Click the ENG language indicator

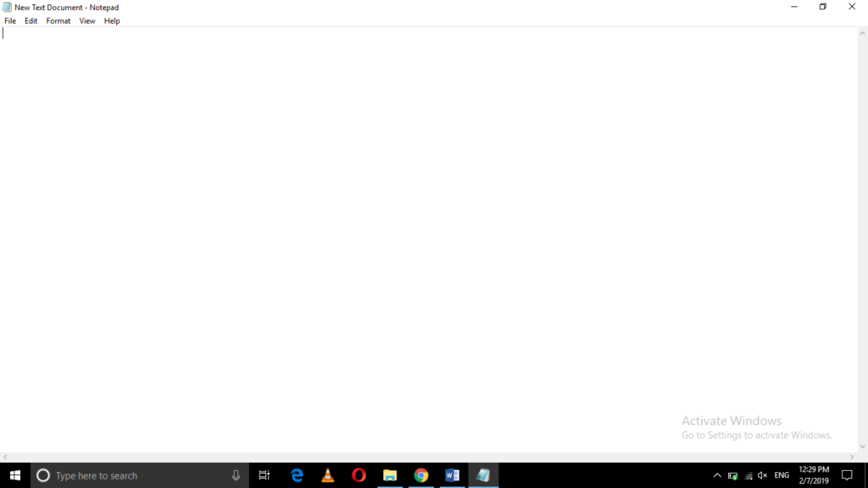[x=782, y=475]
